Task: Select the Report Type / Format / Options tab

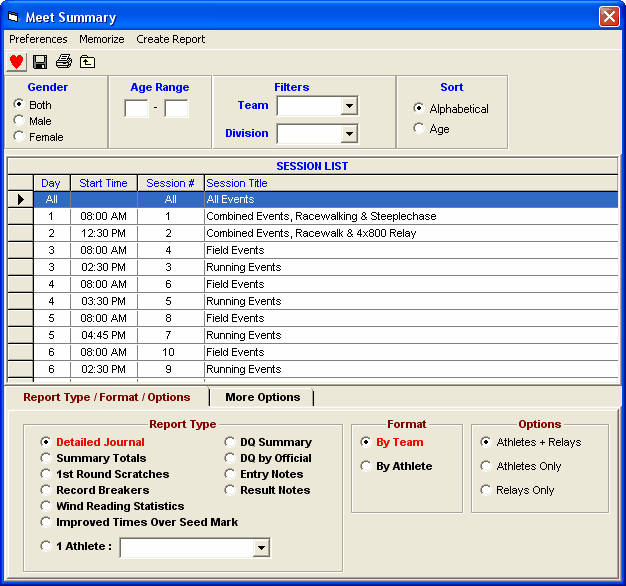Action: coord(107,397)
